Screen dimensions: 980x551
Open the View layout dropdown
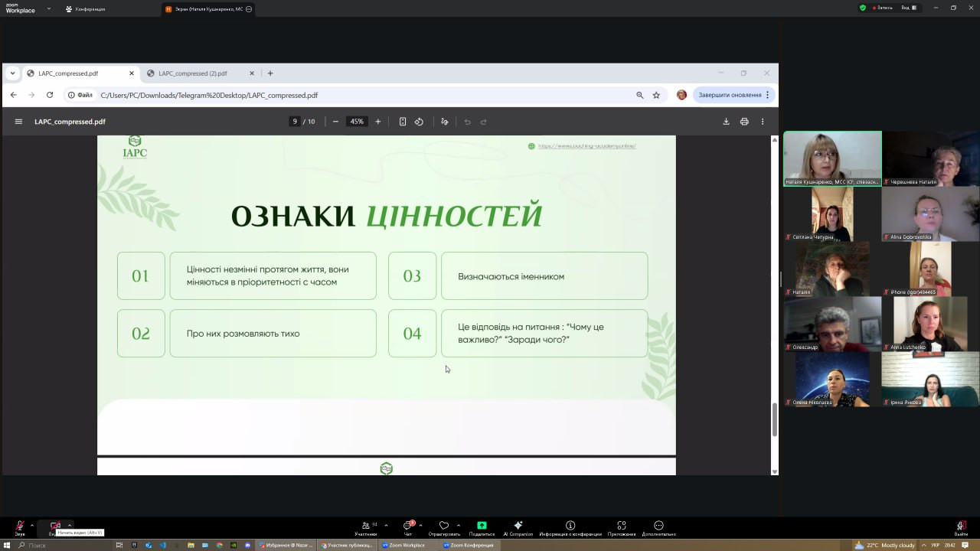coord(909,8)
